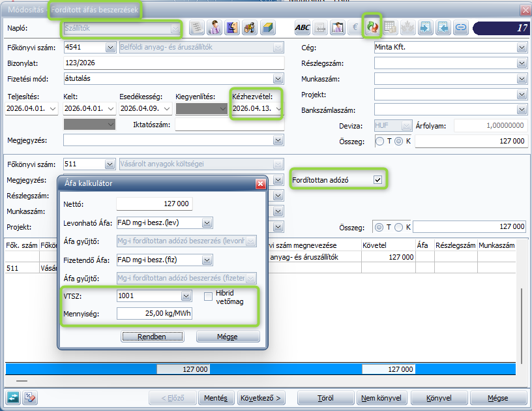
Task: Go to Következő record
Action: (x=261, y=398)
